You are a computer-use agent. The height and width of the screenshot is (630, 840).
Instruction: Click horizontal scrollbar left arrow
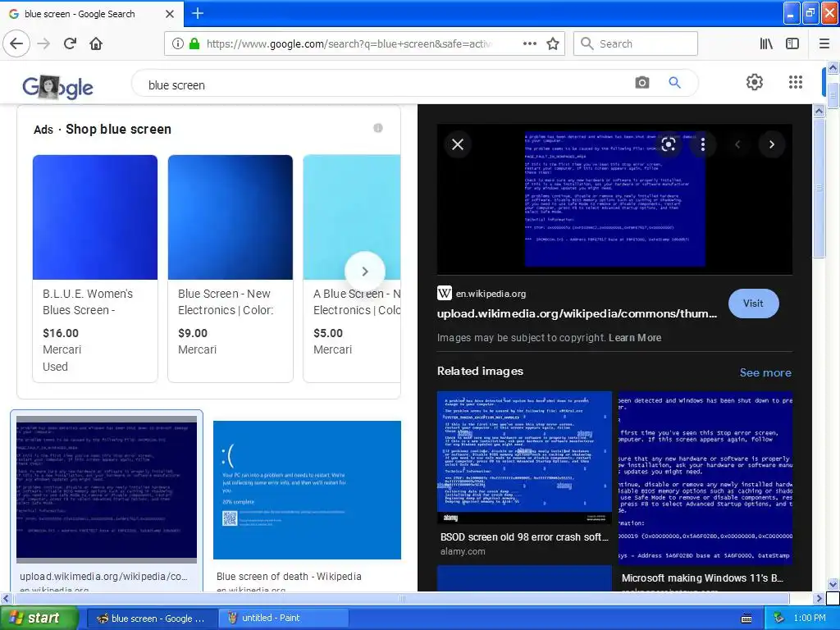click(x=6, y=598)
